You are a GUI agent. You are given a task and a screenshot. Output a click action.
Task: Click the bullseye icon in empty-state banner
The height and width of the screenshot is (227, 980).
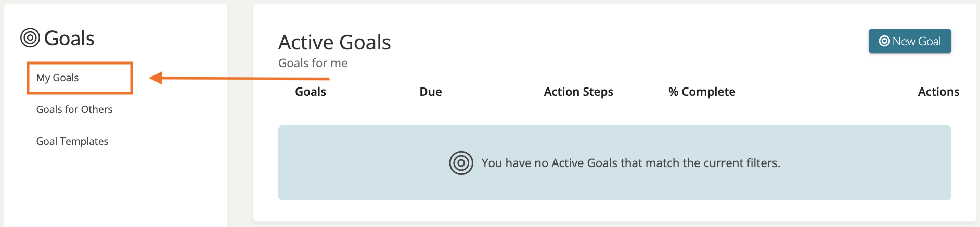click(461, 163)
